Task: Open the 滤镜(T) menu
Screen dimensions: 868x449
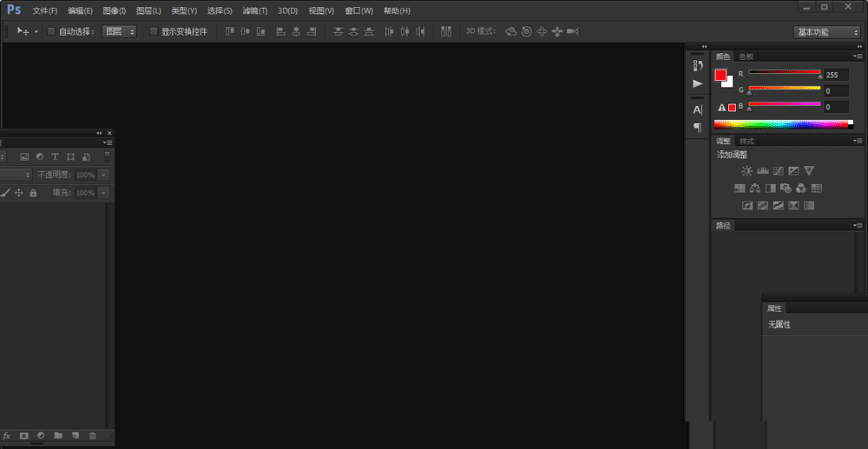Action: tap(254, 11)
